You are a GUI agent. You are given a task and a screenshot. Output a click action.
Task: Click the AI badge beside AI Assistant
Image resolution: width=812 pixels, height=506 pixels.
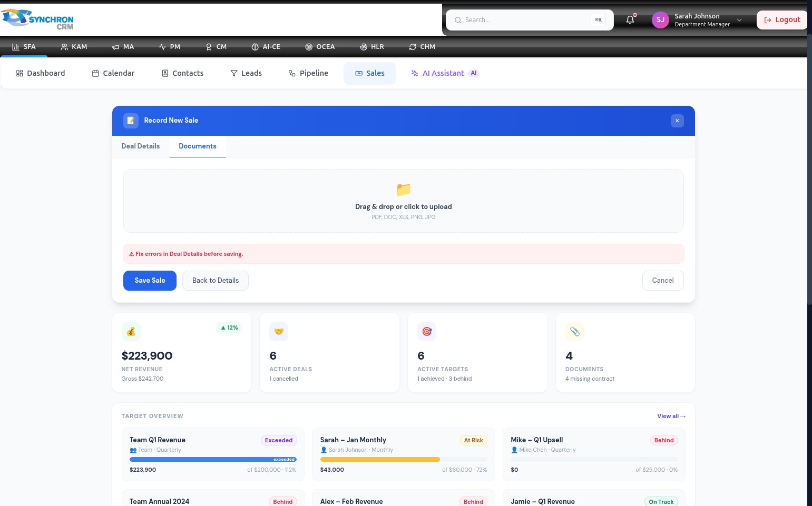pos(474,73)
